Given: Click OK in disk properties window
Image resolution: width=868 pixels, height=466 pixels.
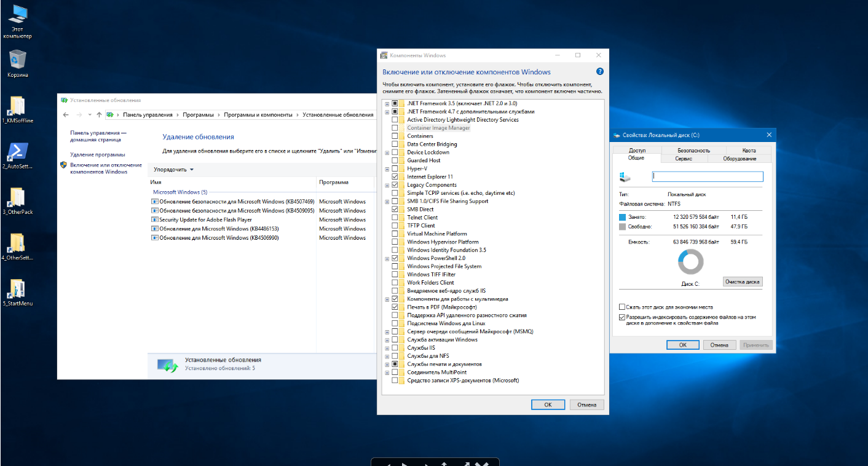Looking at the screenshot, I should [x=682, y=345].
